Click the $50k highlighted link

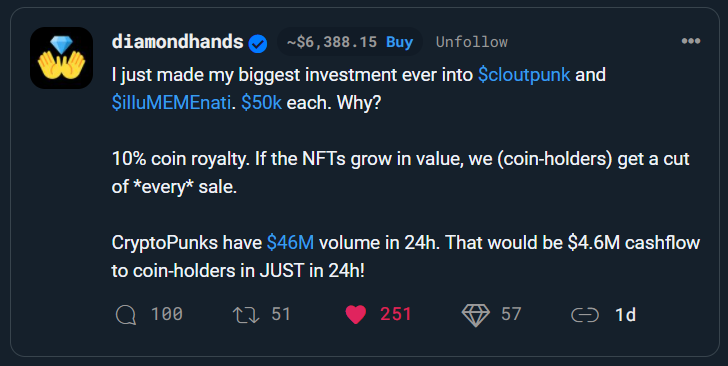point(261,103)
